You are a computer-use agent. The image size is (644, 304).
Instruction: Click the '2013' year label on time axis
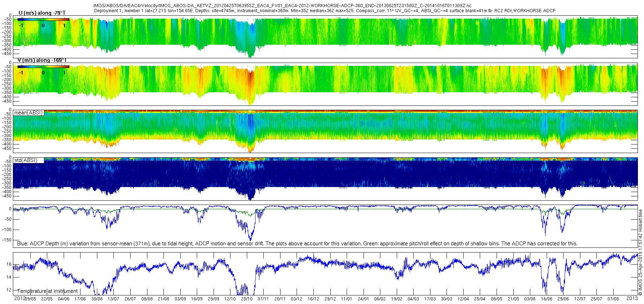pyautogui.click(x=632, y=298)
